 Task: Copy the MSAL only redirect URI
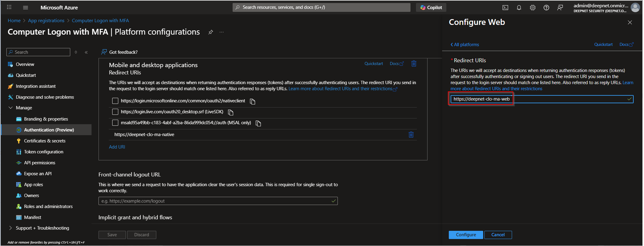click(258, 123)
